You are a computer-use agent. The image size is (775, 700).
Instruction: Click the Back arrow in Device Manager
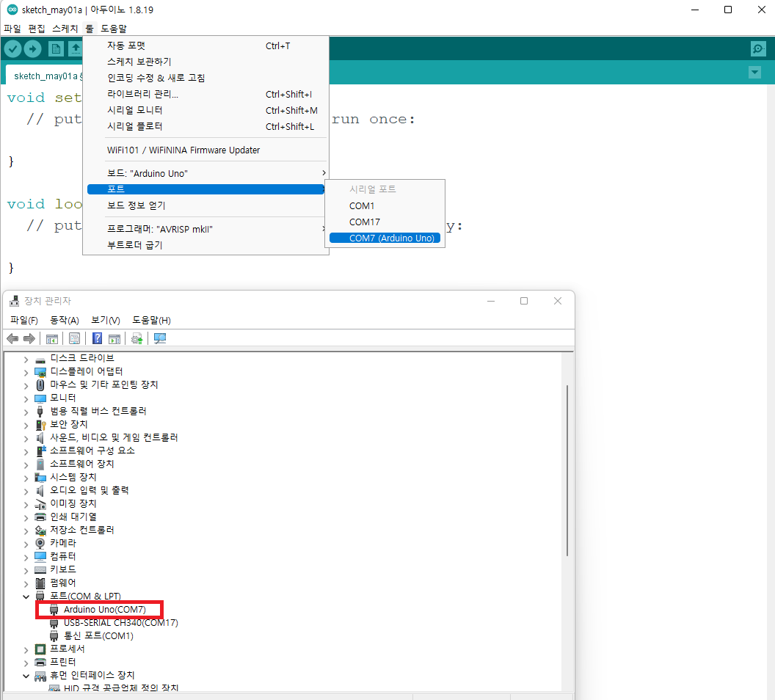[x=13, y=338]
